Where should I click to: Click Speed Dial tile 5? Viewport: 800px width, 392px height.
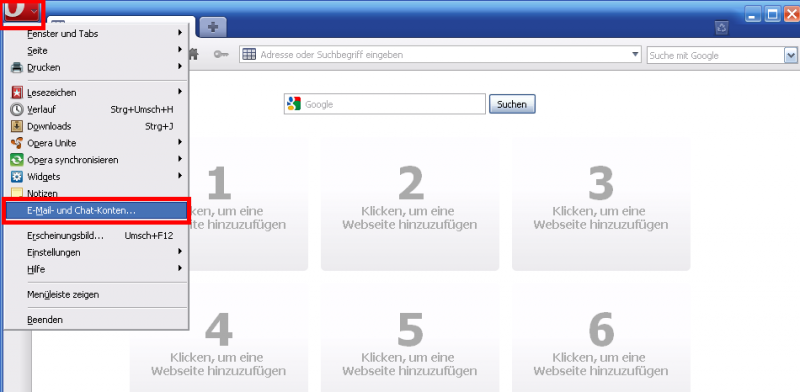click(410, 338)
